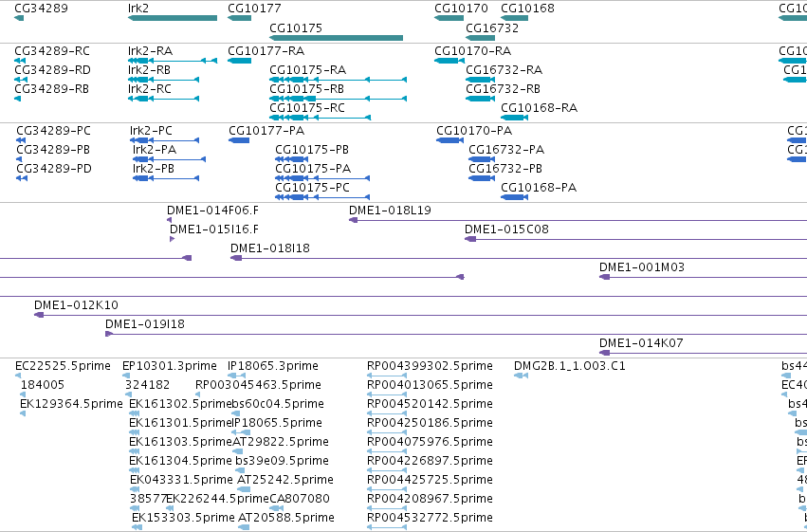The width and height of the screenshot is (807, 532).
Task: Select protein CG10168-PA
Action: 514,197
